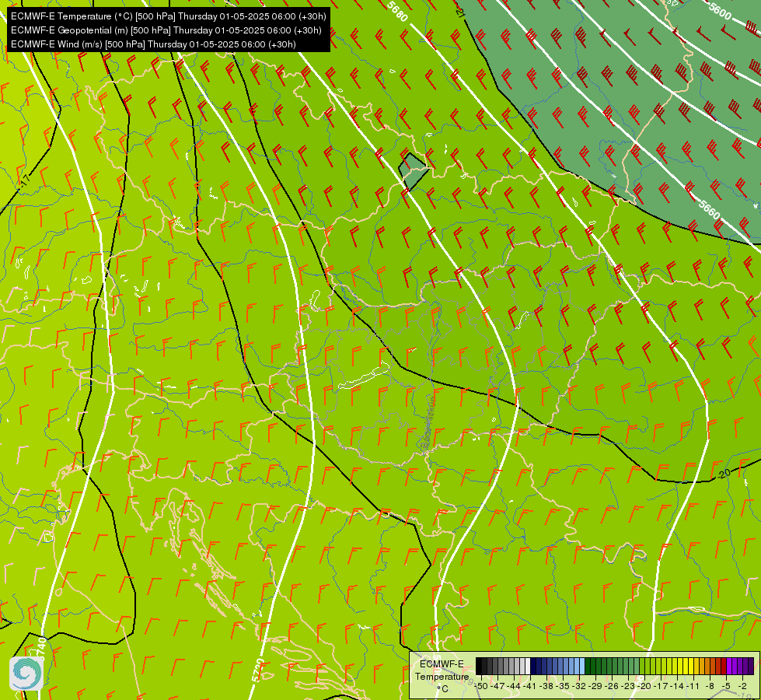Click the 5740 geopotential contour label

pos(41,649)
